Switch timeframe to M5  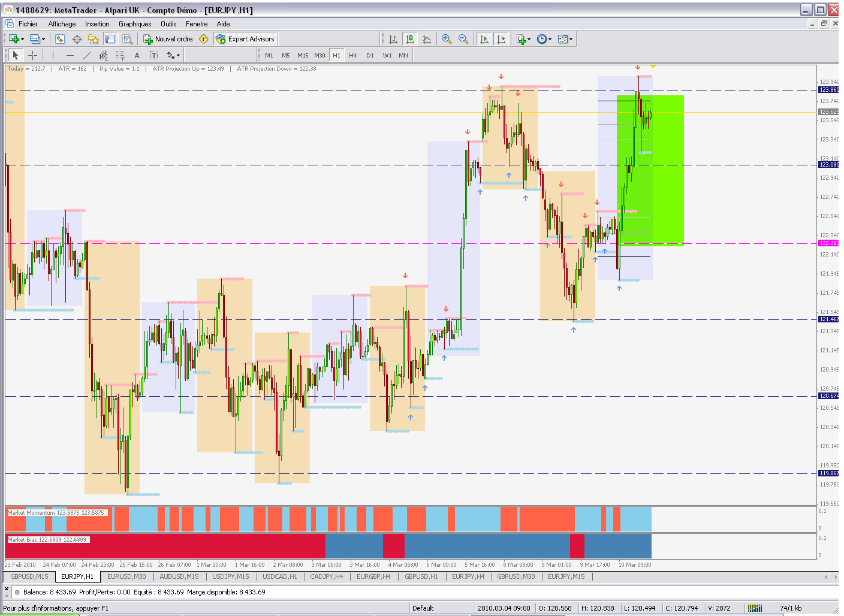click(x=286, y=55)
